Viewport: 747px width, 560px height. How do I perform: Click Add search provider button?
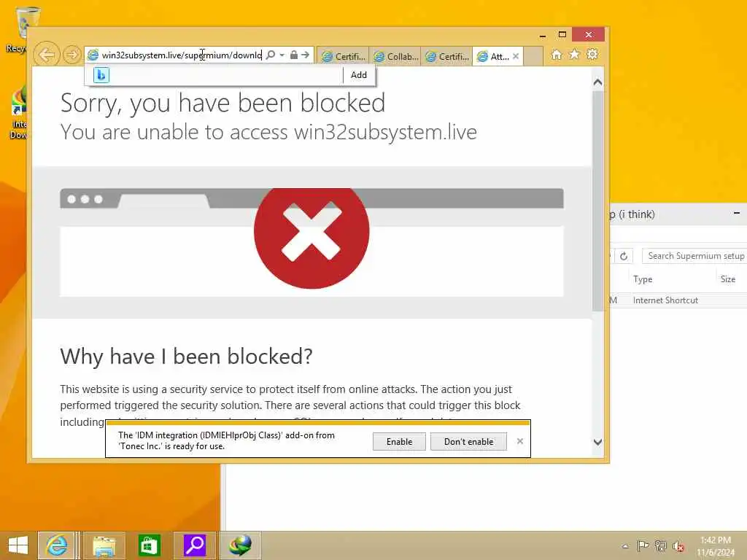(359, 75)
